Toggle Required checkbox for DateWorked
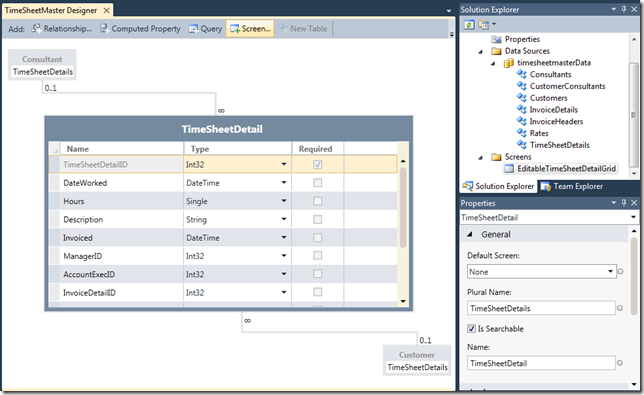The height and width of the screenshot is (395, 644). point(317,182)
